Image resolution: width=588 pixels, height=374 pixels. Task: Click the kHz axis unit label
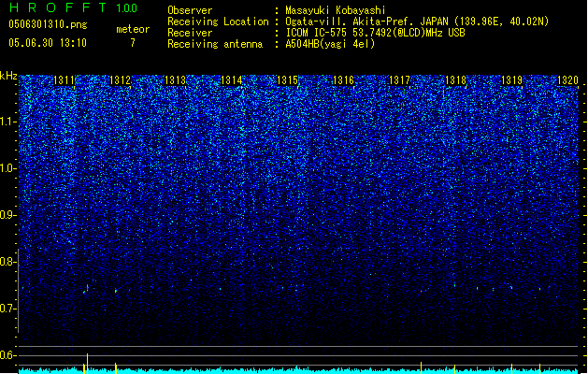8,76
